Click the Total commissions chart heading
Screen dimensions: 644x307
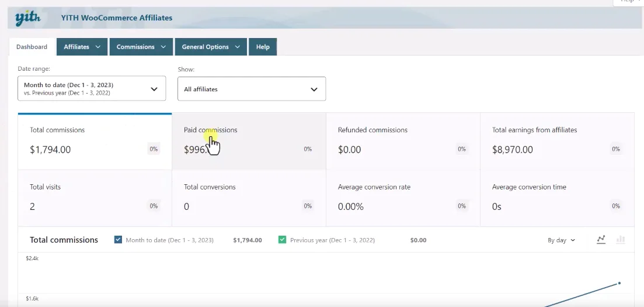point(64,240)
